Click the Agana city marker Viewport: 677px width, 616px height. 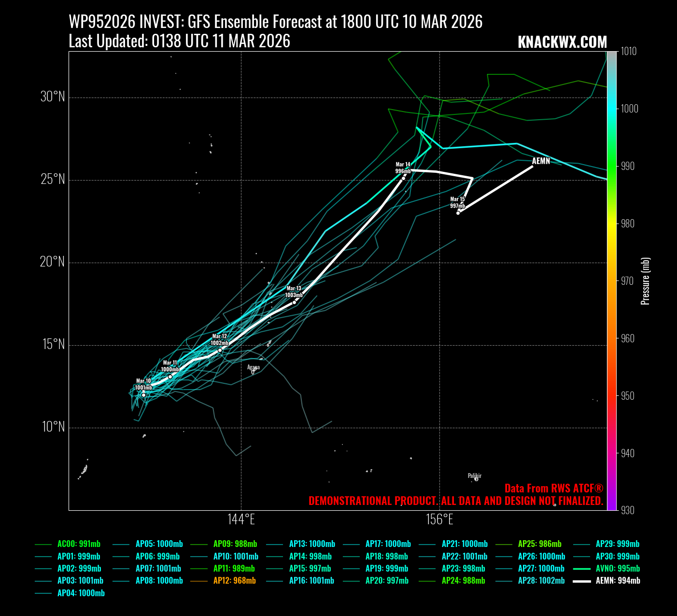click(253, 372)
